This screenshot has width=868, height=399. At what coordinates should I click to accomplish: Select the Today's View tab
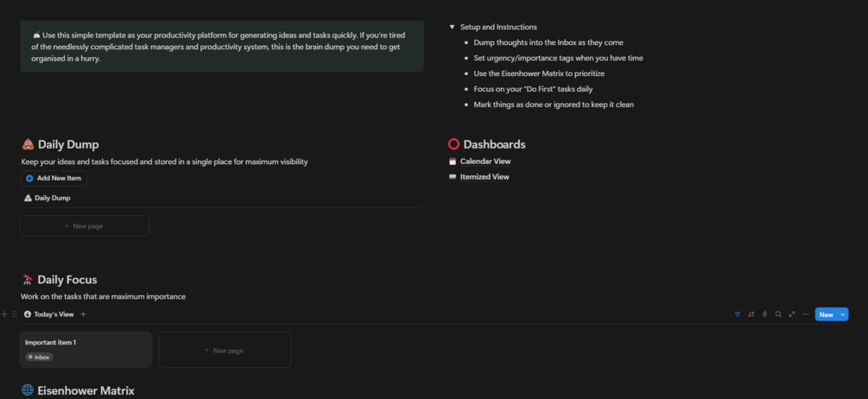coord(48,314)
